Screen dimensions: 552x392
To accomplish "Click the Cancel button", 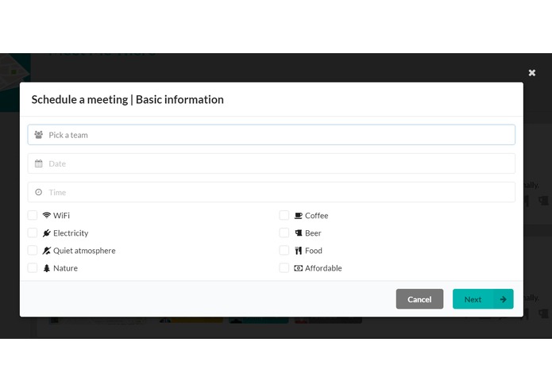I will pos(419,299).
